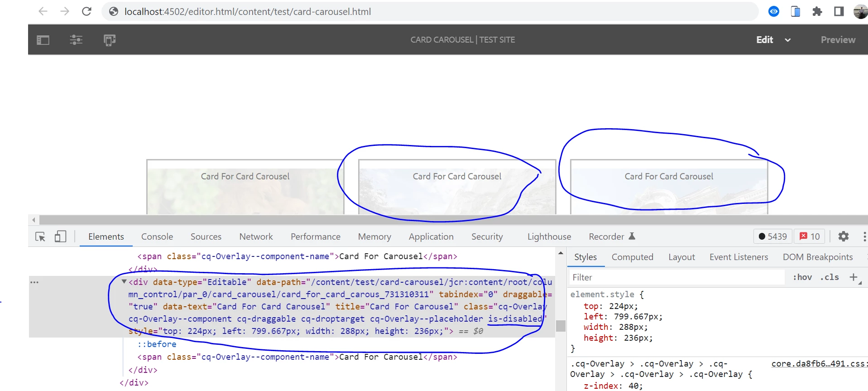Image resolution: width=868 pixels, height=391 pixels.
Task: Select the ::before pseudo element
Action: pos(157,344)
